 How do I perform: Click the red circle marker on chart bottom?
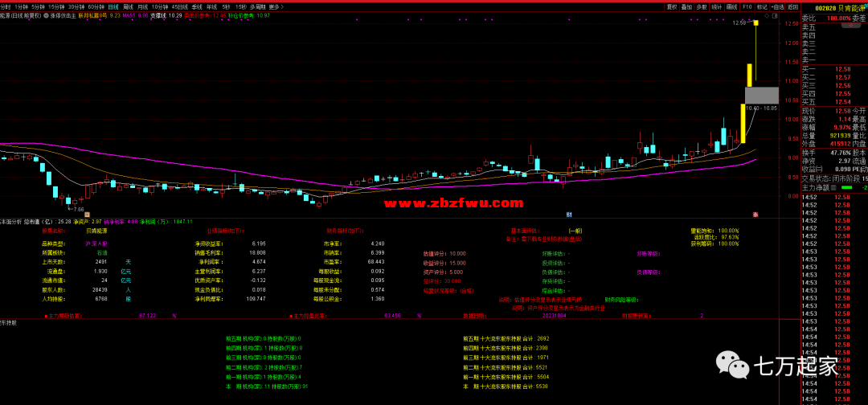(755, 215)
